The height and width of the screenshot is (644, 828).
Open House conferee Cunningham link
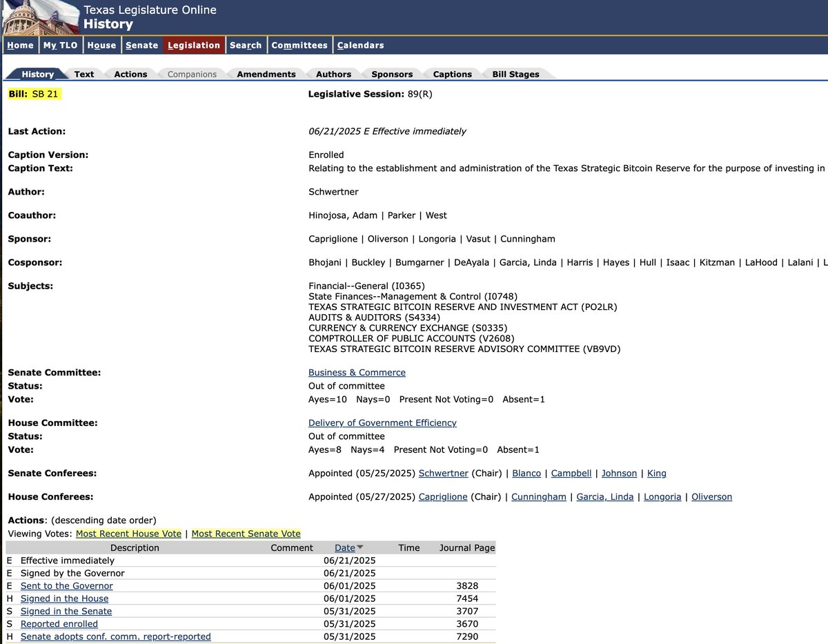point(539,497)
